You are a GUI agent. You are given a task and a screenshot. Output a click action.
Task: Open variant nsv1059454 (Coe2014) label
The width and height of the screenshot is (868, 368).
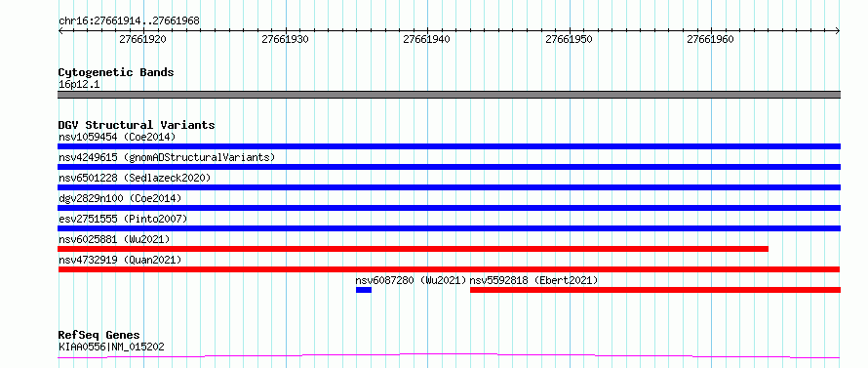(117, 137)
